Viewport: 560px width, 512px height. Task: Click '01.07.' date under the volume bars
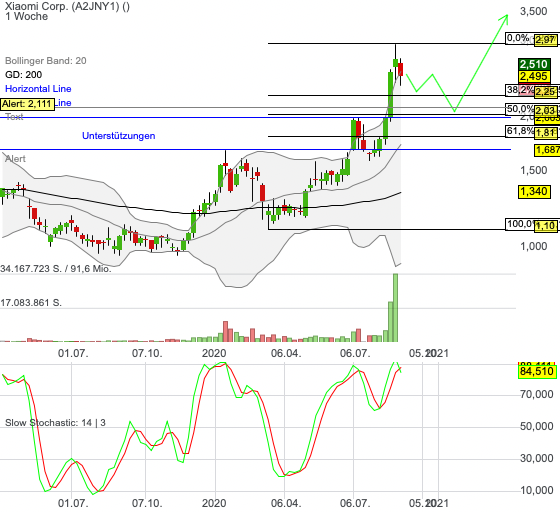point(73,353)
